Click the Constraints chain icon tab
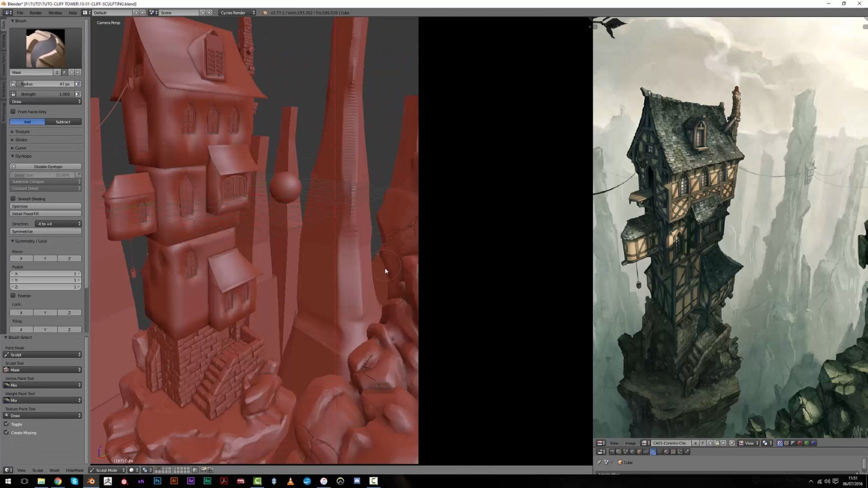 click(646, 452)
